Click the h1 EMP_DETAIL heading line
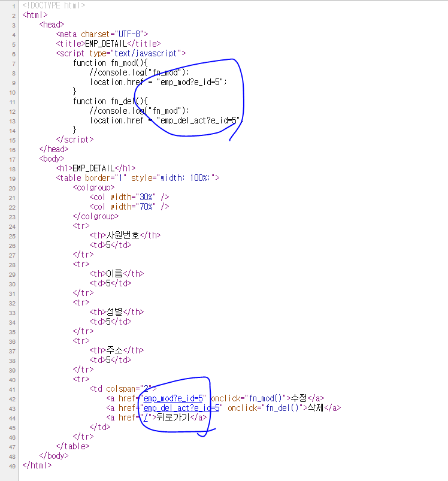Screen dimensions: 448x481 96,168
